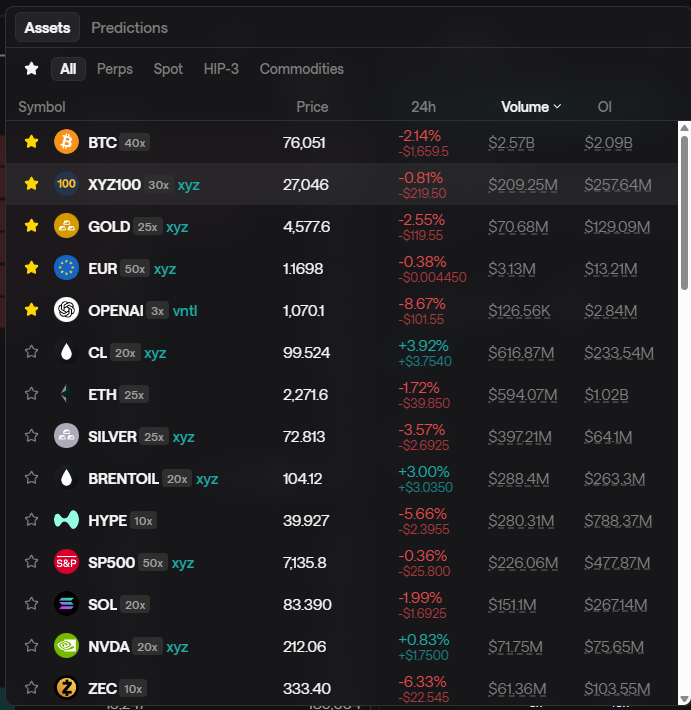Image resolution: width=691 pixels, height=710 pixels.
Task: Choose the HYPE 10x market
Action: [x=342, y=520]
